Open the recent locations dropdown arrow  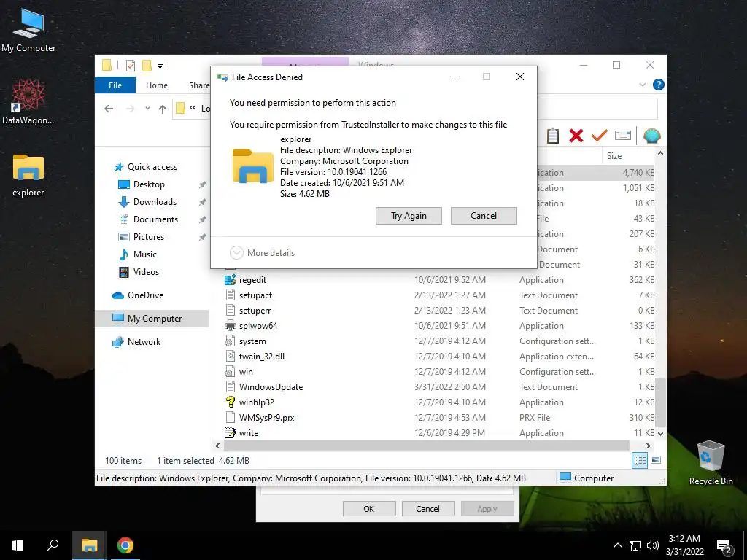coord(147,109)
